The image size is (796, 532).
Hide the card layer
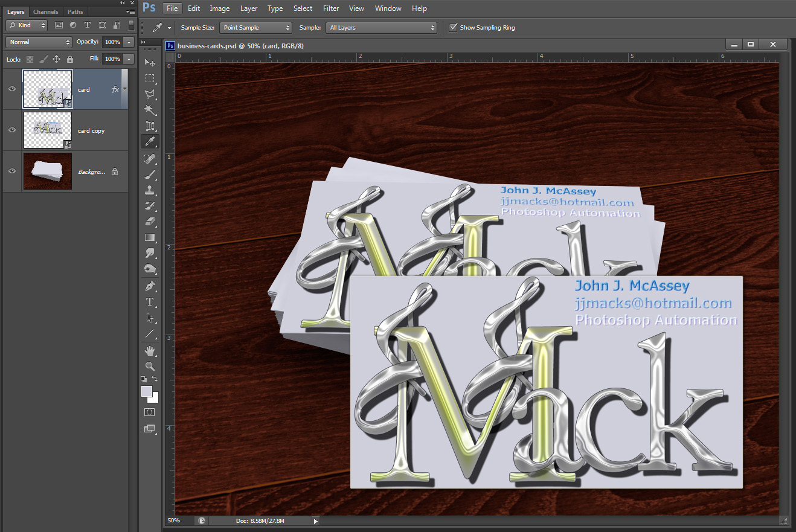[11, 89]
